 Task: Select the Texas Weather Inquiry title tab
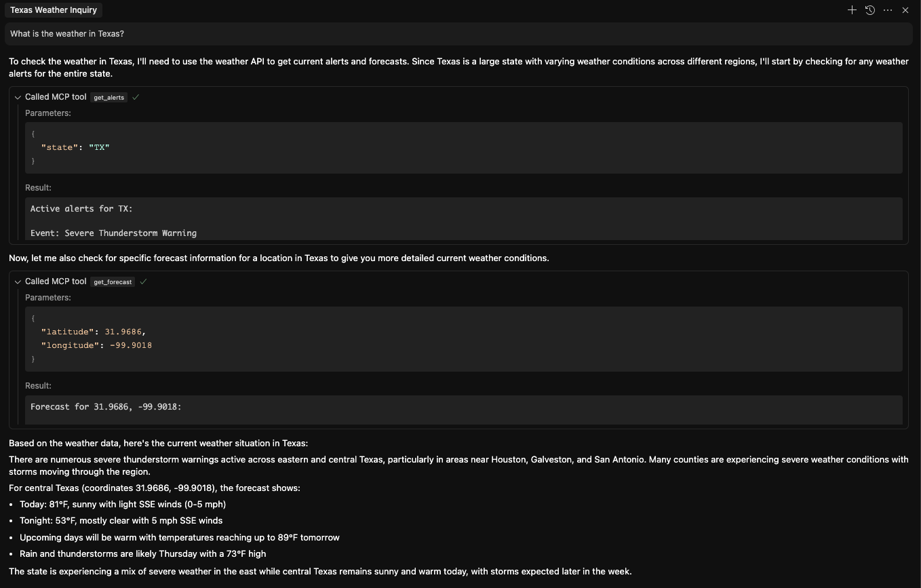[x=53, y=10]
